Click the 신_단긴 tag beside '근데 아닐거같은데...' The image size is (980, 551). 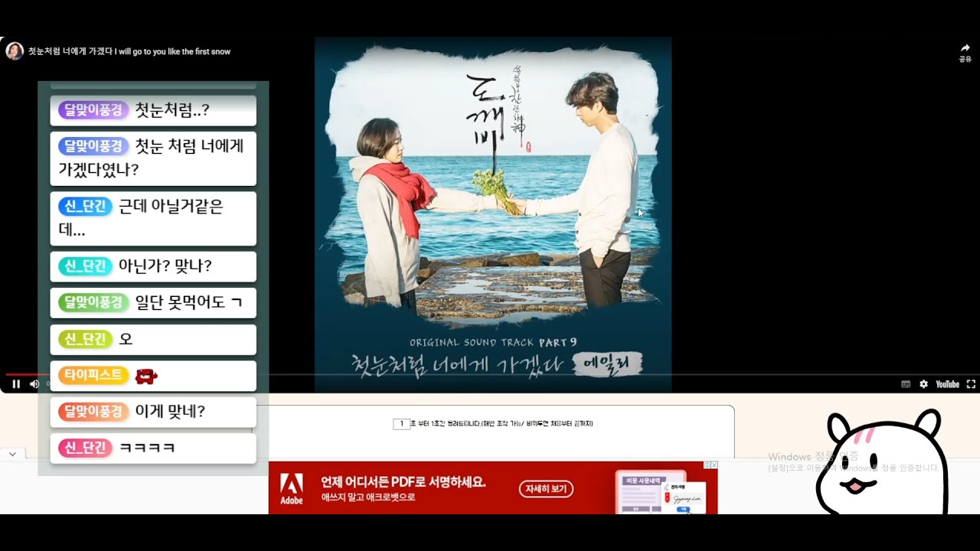(x=85, y=206)
